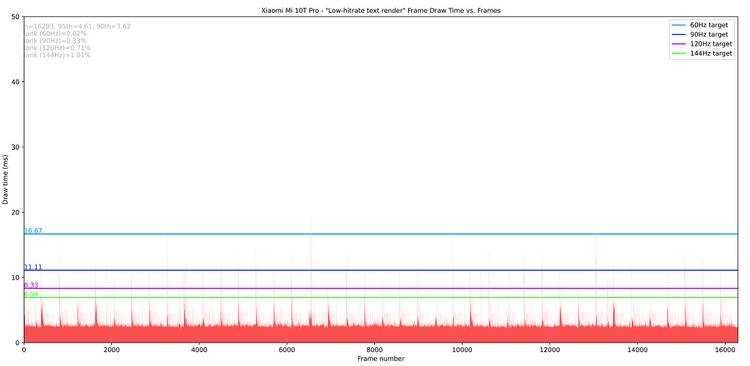Image resolution: width=750 pixels, height=366 pixels.
Task: Click the 2000 tick on x-axis
Action: 111,350
